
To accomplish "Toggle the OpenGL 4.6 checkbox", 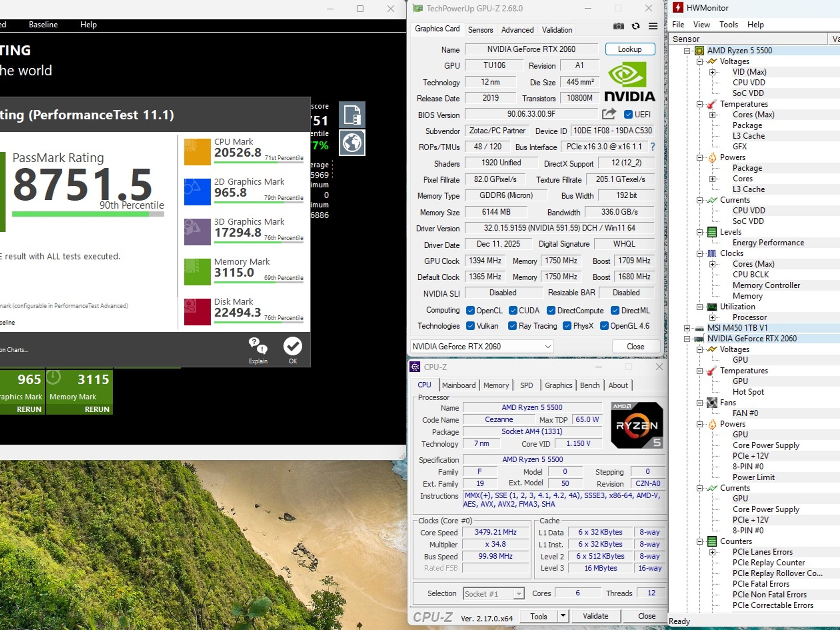I will (x=604, y=326).
